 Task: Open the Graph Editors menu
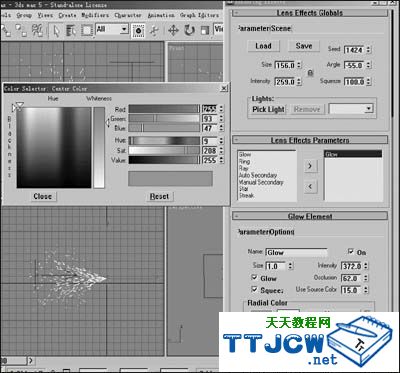[x=199, y=15]
